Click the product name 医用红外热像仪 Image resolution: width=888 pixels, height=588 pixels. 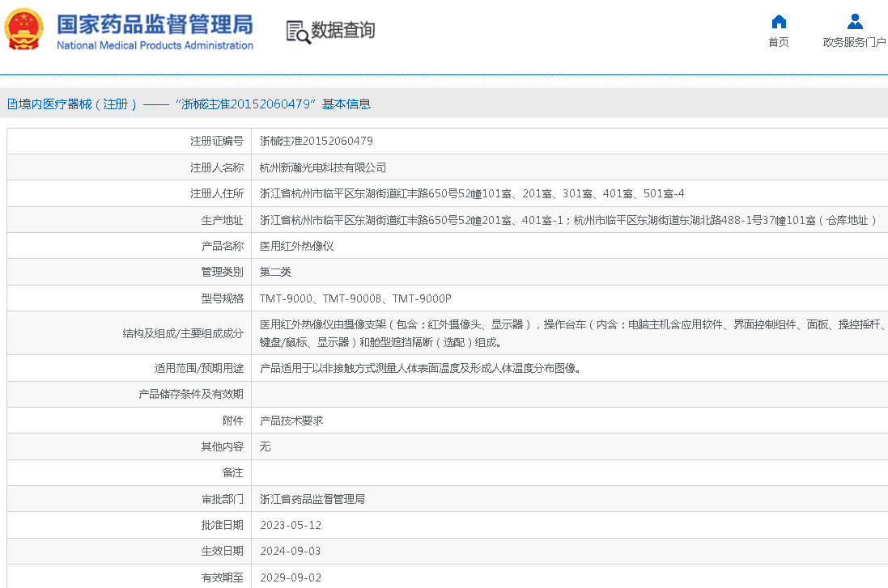tap(296, 246)
